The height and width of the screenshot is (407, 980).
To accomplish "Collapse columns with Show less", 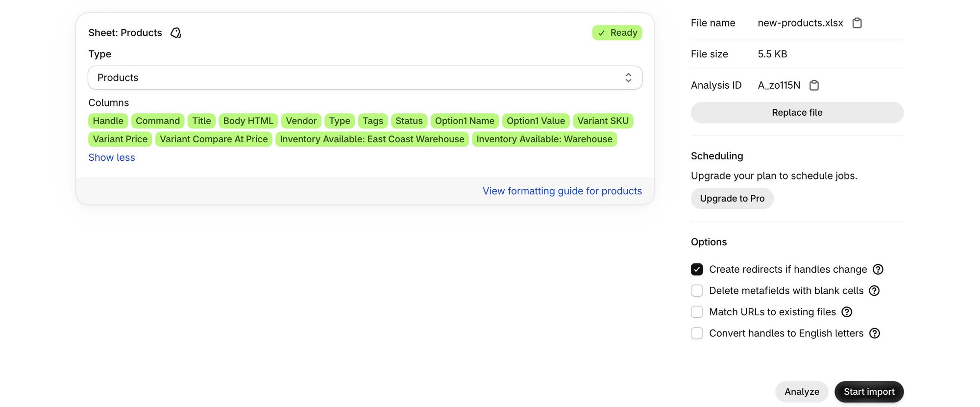I will [111, 157].
